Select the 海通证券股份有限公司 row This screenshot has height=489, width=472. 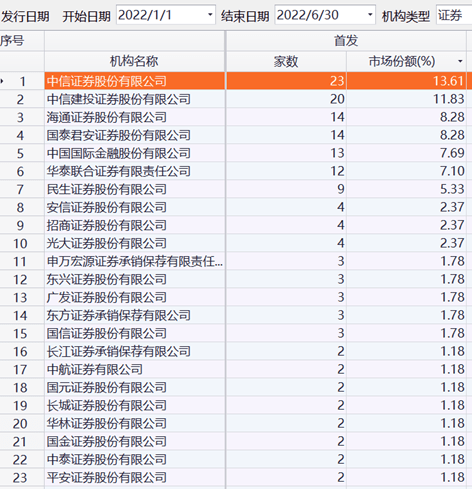(x=236, y=117)
